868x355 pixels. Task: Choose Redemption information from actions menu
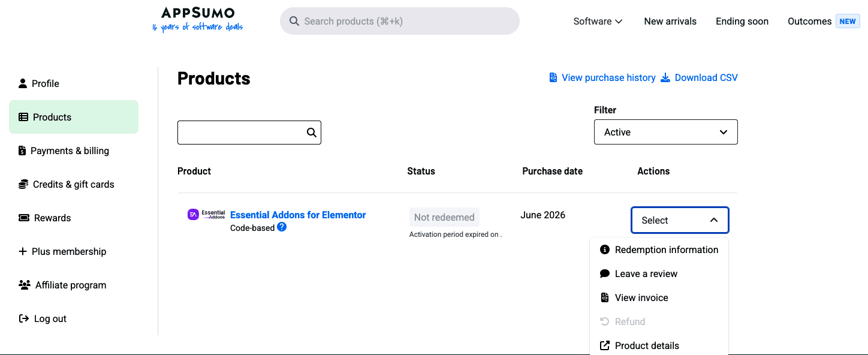click(659, 249)
